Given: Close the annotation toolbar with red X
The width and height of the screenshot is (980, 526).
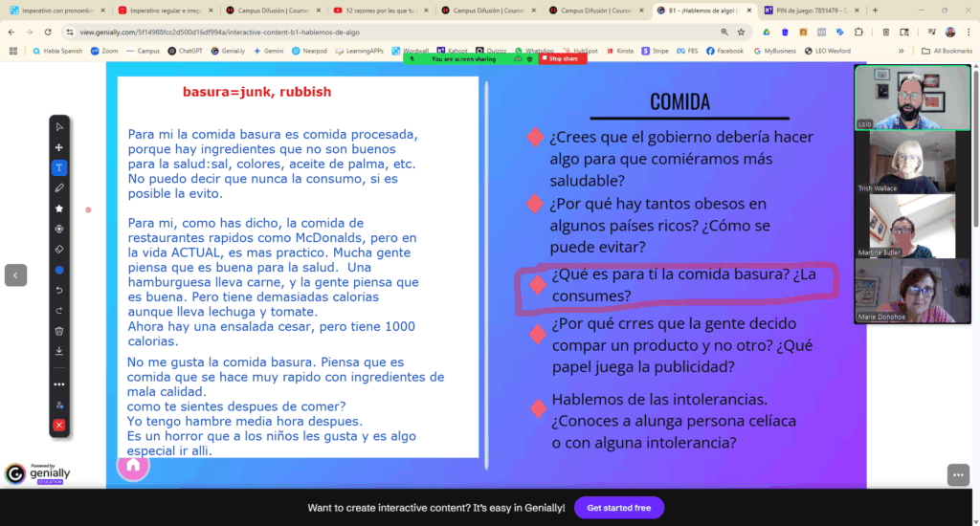Looking at the screenshot, I should click(x=59, y=426).
